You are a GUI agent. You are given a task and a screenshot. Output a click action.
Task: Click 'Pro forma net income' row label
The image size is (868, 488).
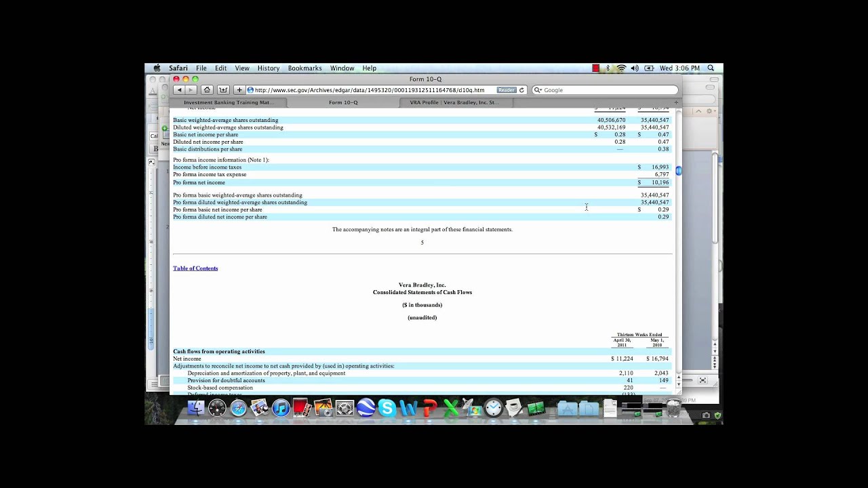coord(199,182)
